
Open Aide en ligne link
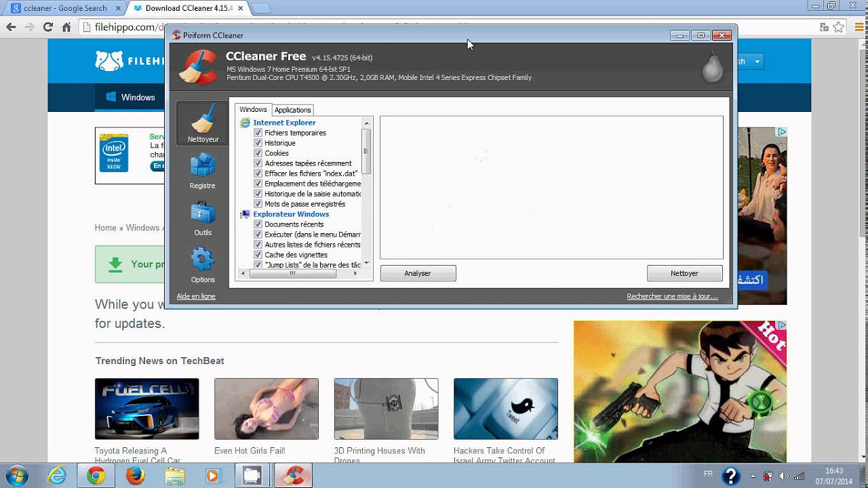click(x=196, y=296)
